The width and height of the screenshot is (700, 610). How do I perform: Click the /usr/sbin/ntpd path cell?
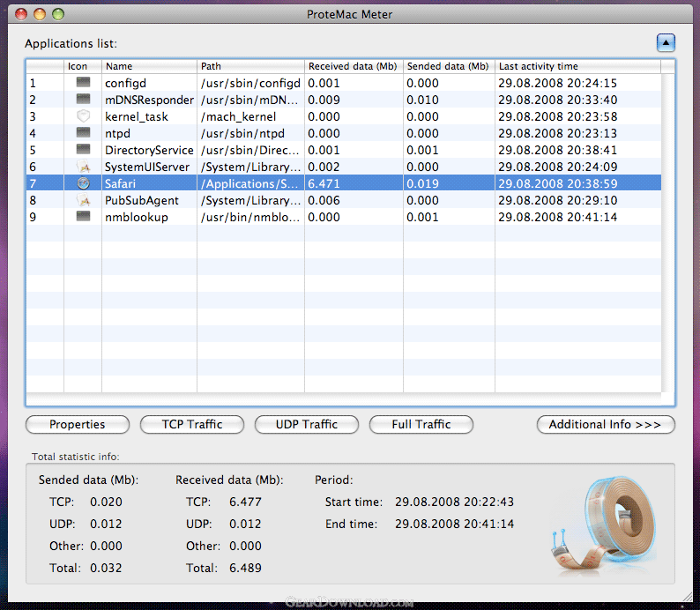[x=242, y=133]
